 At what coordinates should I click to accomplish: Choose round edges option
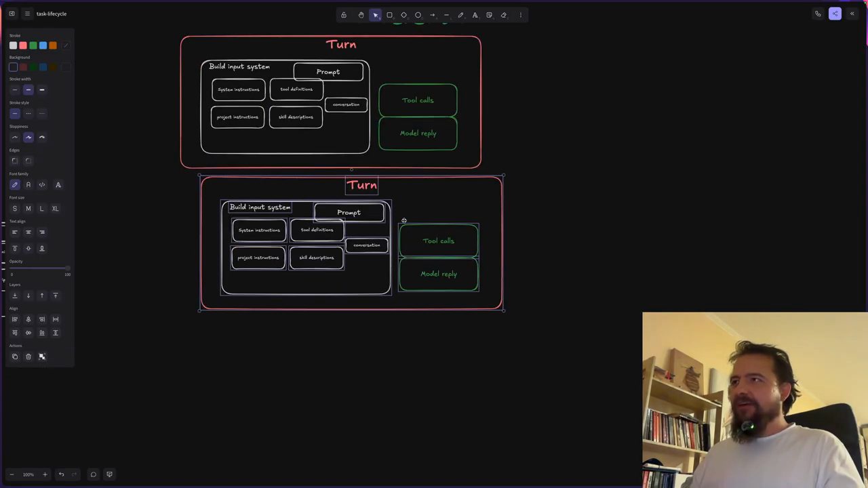(x=28, y=161)
